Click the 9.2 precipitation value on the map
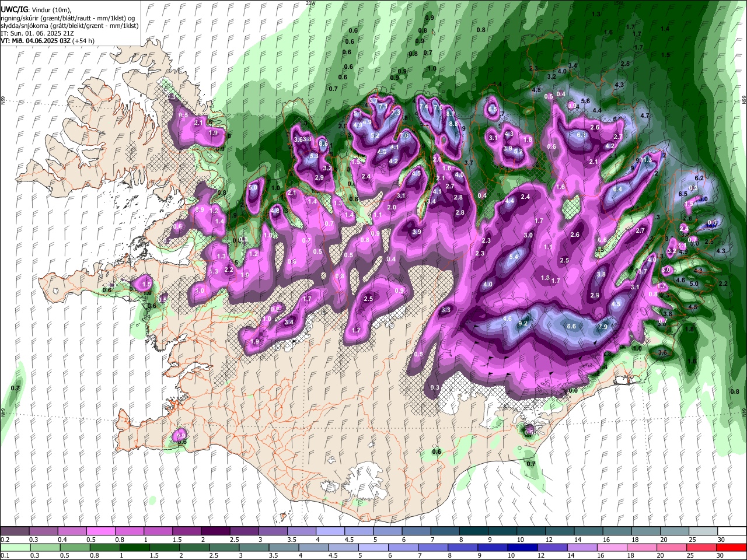This screenshot has height=560, width=747. 523,323
